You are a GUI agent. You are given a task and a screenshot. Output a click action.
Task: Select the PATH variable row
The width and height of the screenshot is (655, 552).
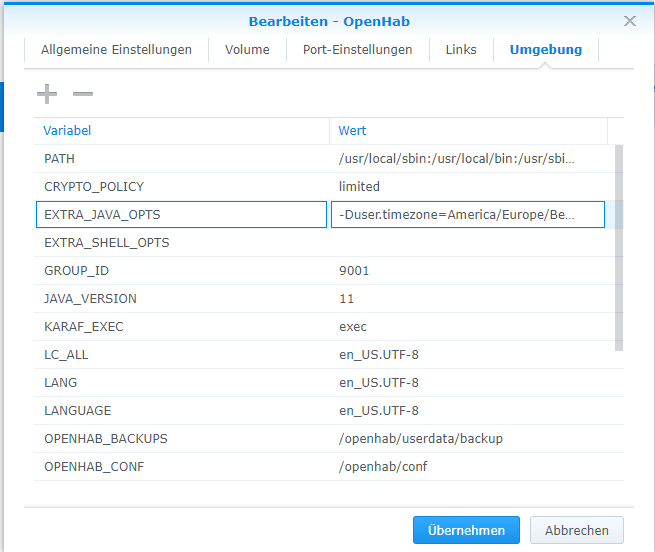[180, 159]
